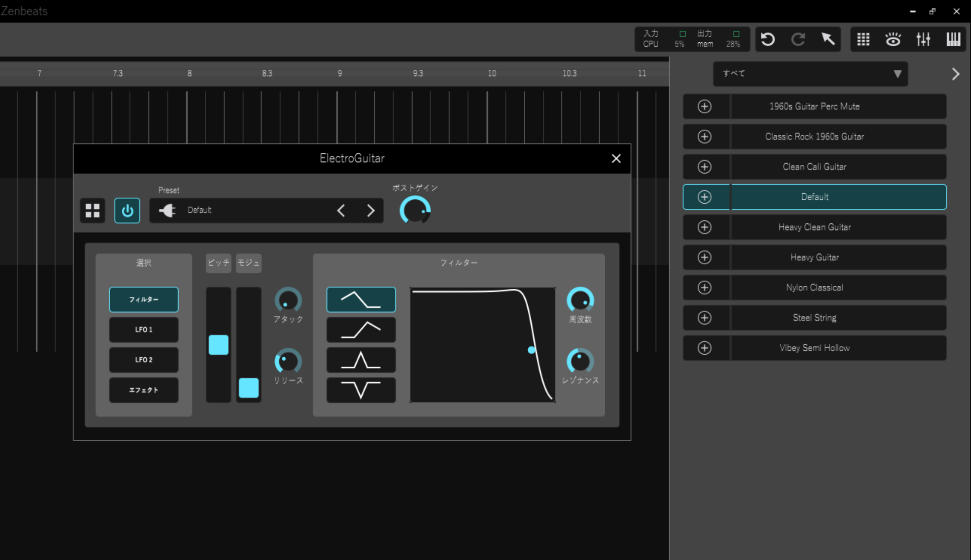Add Classic Rock 1960s Guitar plus icon

click(x=704, y=136)
